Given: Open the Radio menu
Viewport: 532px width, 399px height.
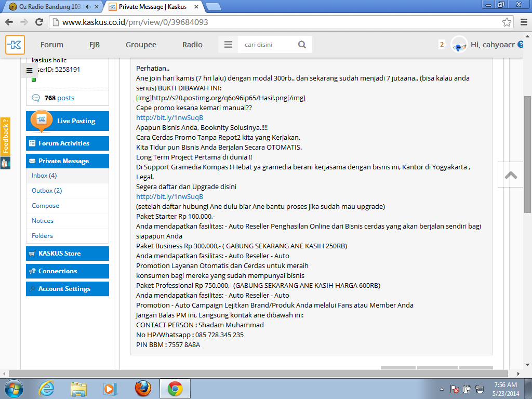Looking at the screenshot, I should point(192,45).
